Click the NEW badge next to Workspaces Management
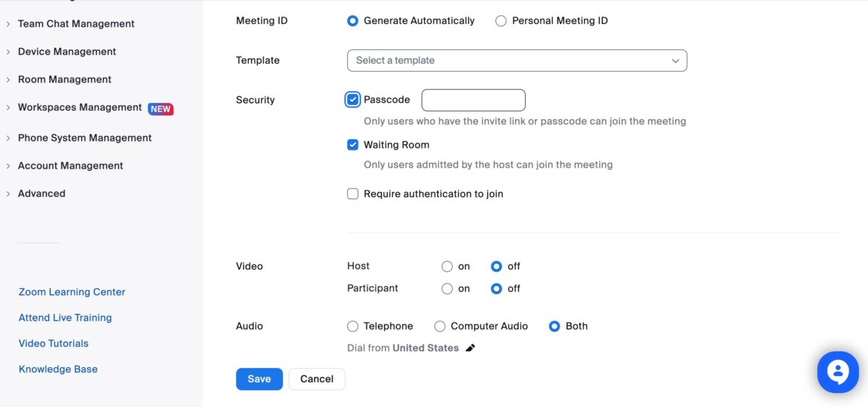868x407 pixels. click(161, 109)
